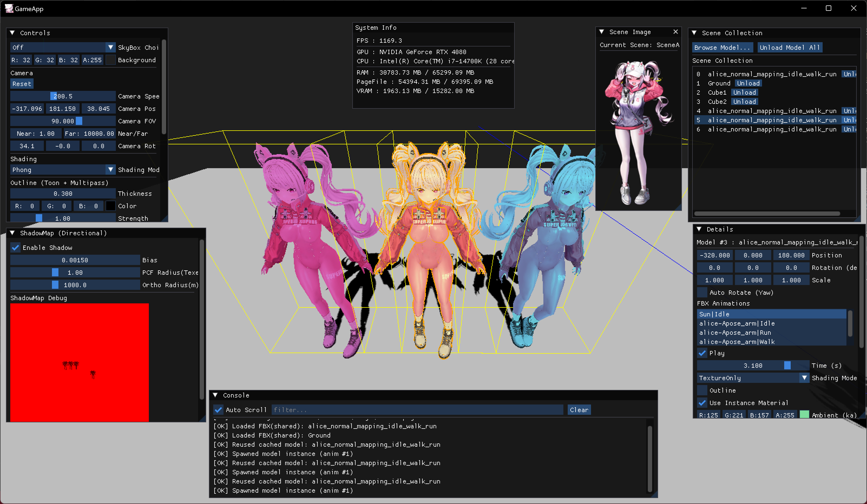The image size is (867, 504).
Task: Toggle the Auto Scroll checkbox
Action: (x=218, y=410)
